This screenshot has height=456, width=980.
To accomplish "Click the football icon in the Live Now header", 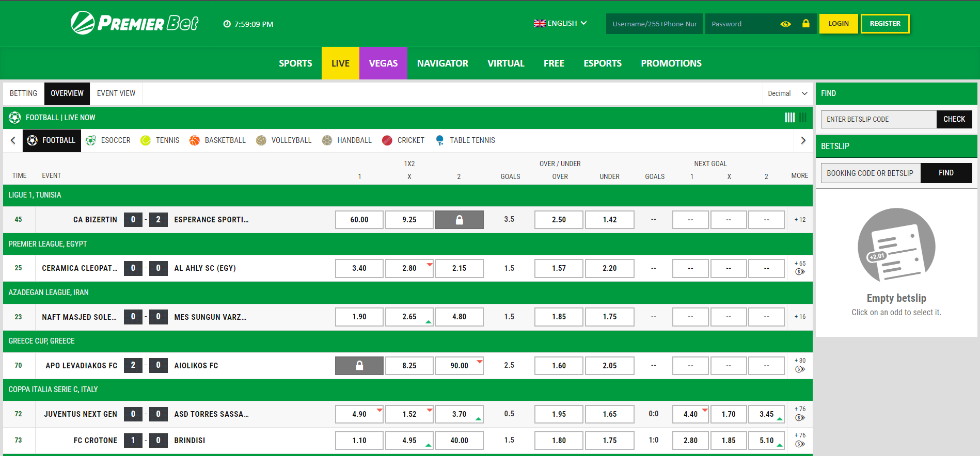I will coord(15,118).
